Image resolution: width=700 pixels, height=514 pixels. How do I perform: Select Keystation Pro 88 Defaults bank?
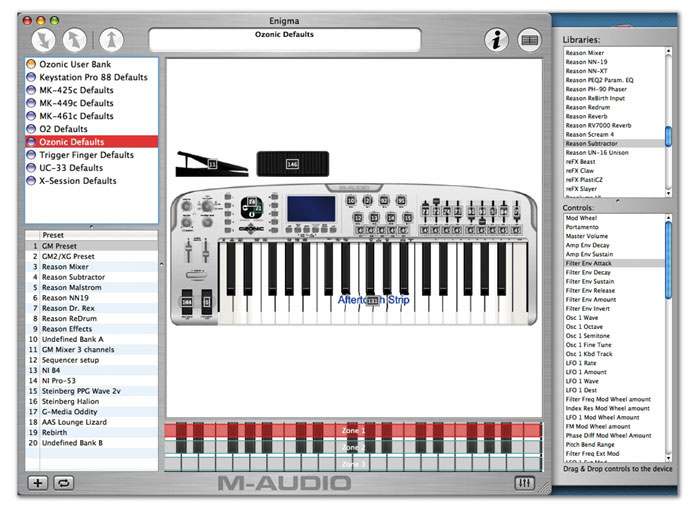92,77
